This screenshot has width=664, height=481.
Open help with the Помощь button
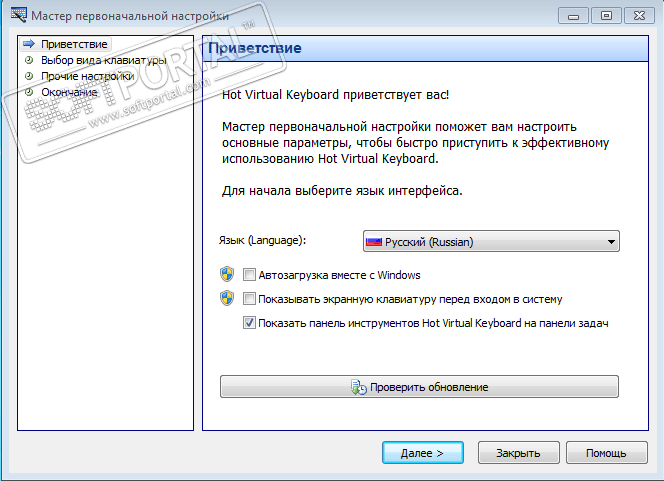click(606, 453)
